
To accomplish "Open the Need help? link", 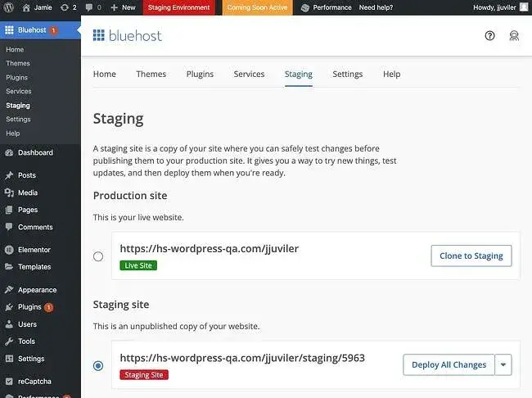I will [376, 7].
